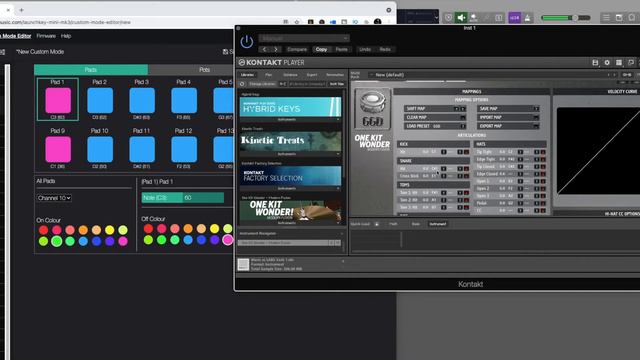The image size is (640, 360).
Task: Click the Manage Libraries button
Action: click(262, 84)
